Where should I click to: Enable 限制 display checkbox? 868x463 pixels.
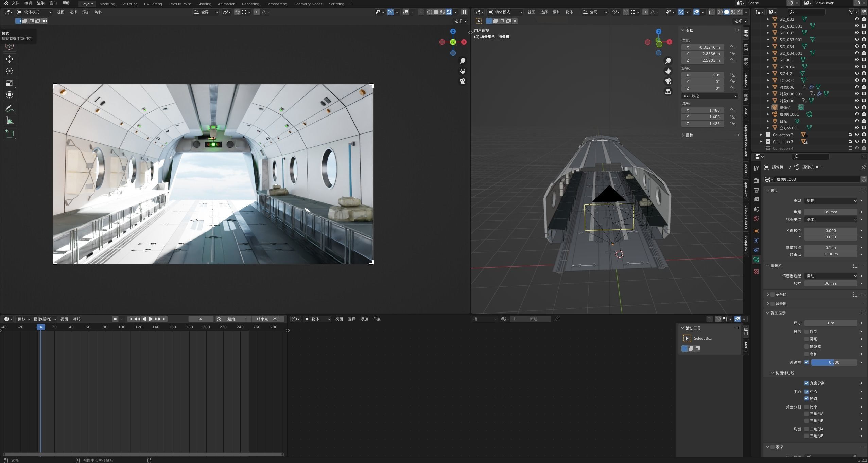[806, 332]
